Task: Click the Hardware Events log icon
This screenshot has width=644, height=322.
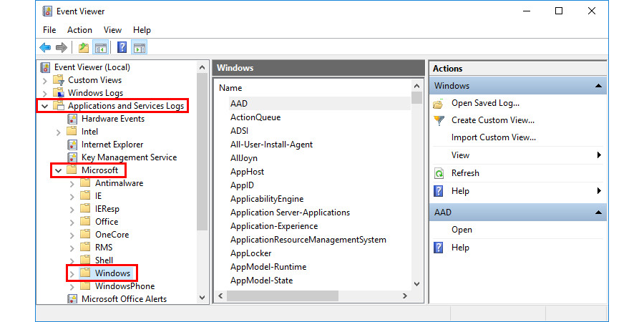Action: (72, 119)
